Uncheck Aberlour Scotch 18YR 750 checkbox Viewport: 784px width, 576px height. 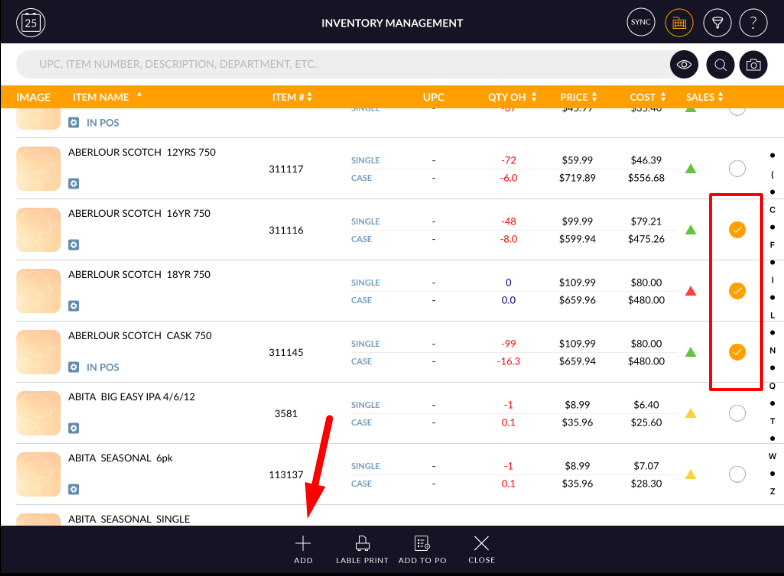point(737,291)
